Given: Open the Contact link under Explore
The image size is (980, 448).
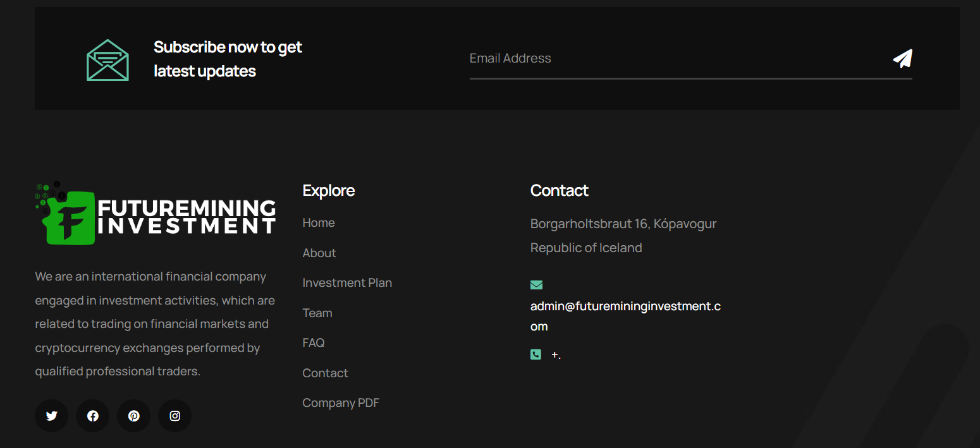Looking at the screenshot, I should point(325,373).
